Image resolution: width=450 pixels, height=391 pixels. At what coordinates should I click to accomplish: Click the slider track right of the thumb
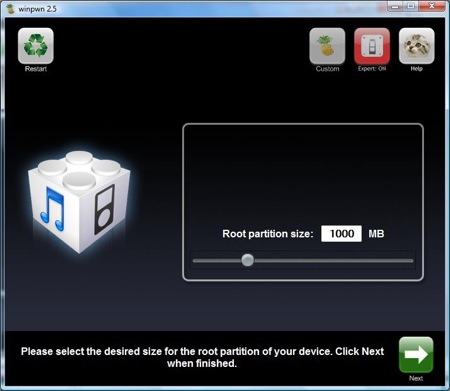(333, 261)
